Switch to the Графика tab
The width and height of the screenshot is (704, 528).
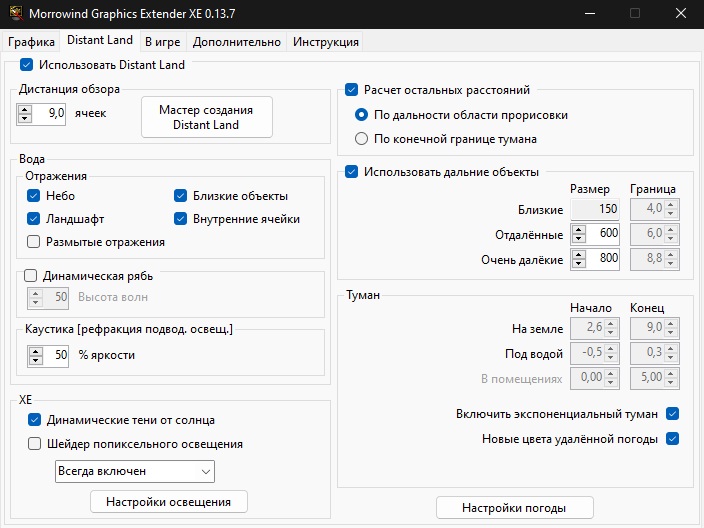[32, 41]
